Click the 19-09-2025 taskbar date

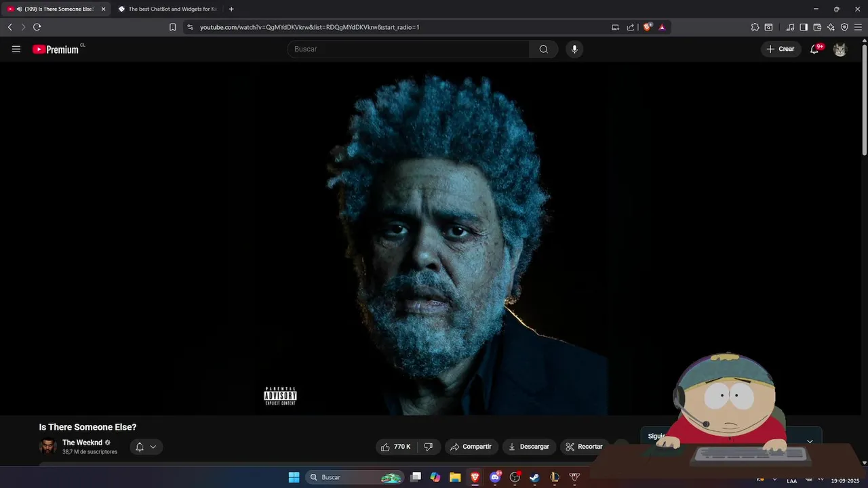click(x=846, y=481)
